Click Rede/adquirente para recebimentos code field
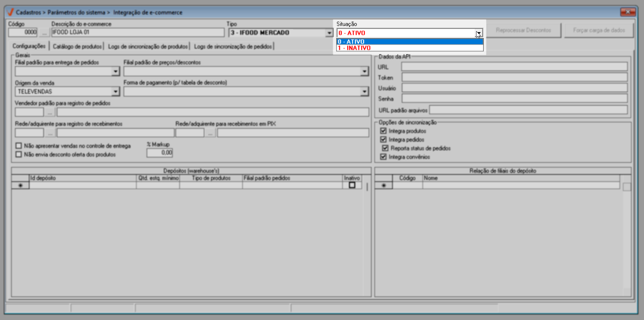644x320 pixels. (x=30, y=133)
